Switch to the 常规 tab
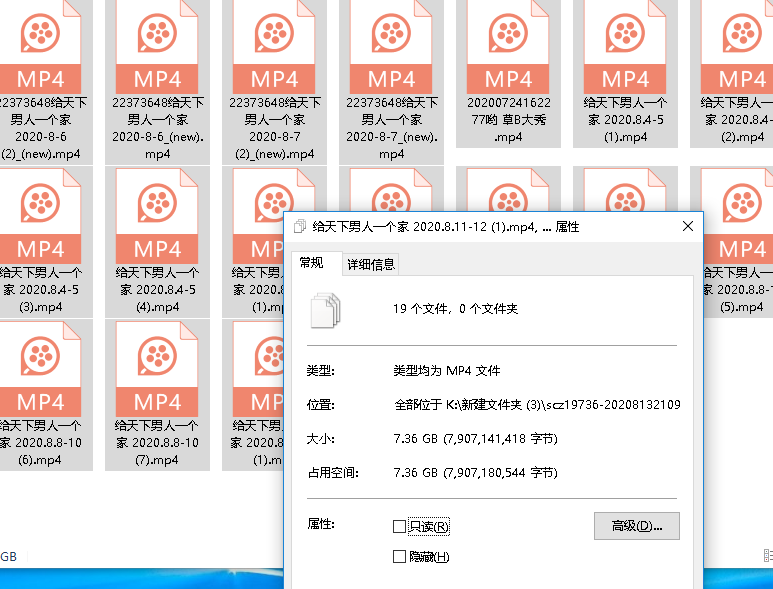 (x=312, y=263)
